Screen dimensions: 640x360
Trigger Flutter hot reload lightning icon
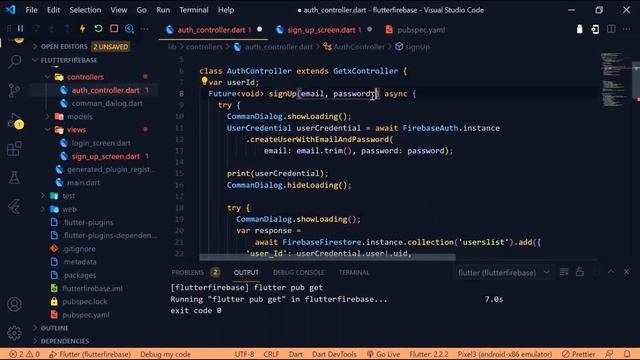(x=82, y=29)
